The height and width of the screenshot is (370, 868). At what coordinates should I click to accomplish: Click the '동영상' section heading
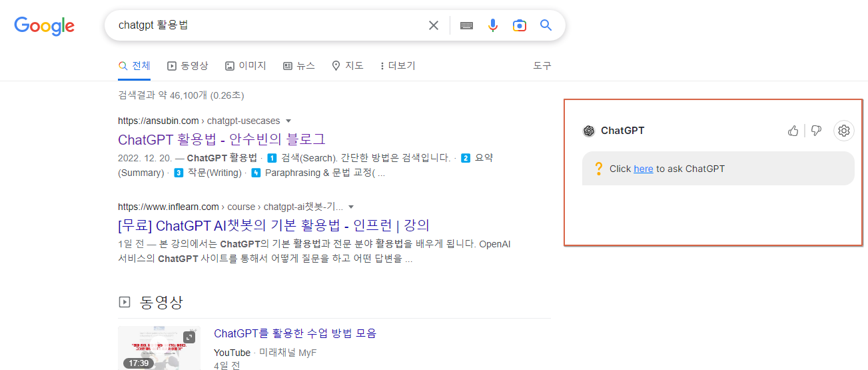[x=161, y=302]
